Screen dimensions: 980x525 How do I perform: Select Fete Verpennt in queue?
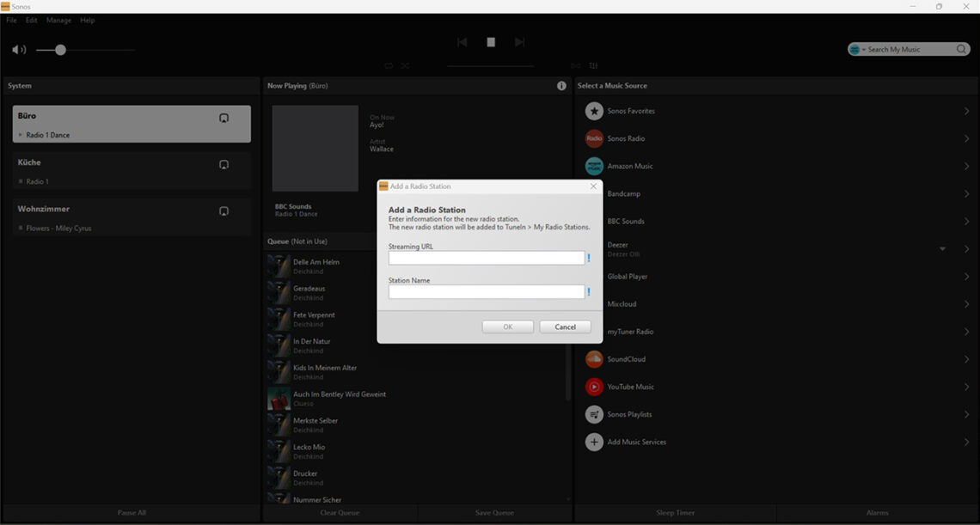tap(415, 320)
